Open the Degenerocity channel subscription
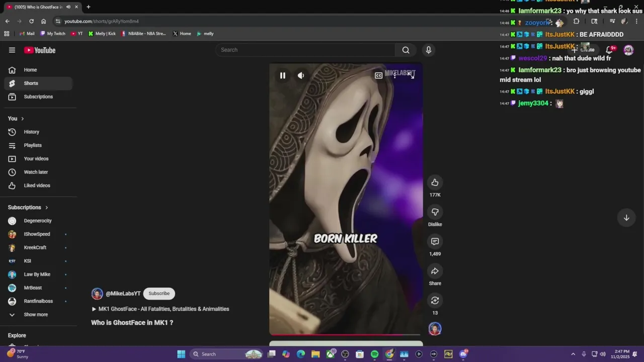 coord(38,221)
